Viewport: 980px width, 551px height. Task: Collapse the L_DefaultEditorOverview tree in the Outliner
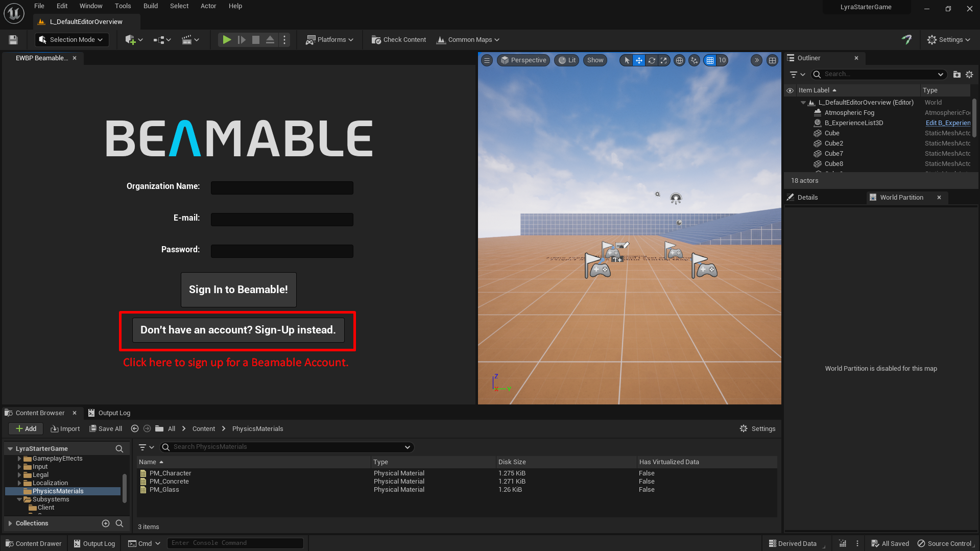point(803,102)
